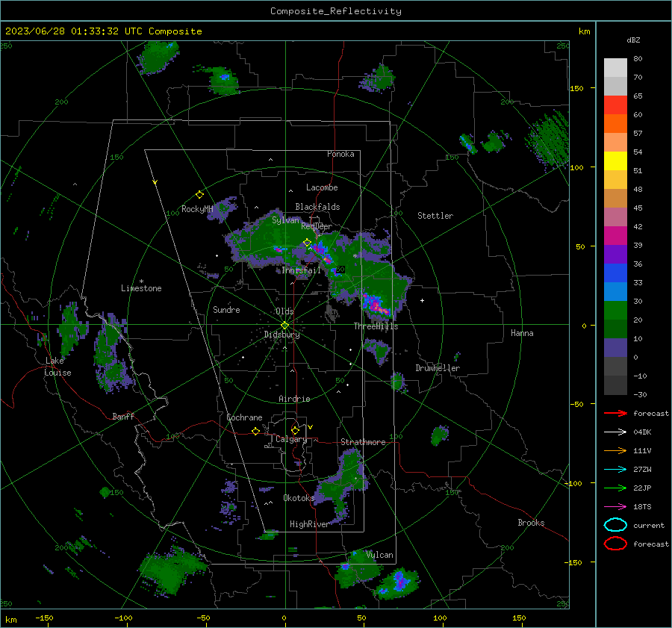Click the Lacombe city label
The image size is (672, 628).
tap(322, 187)
